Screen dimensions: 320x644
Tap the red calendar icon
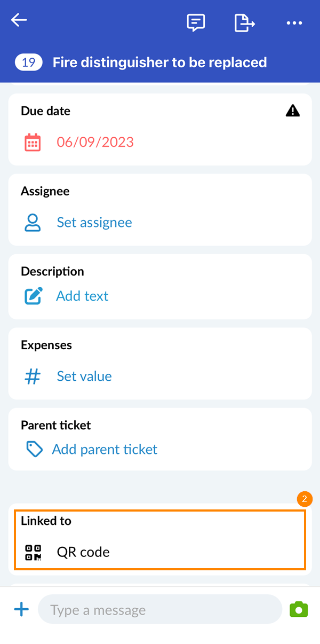coord(33,143)
